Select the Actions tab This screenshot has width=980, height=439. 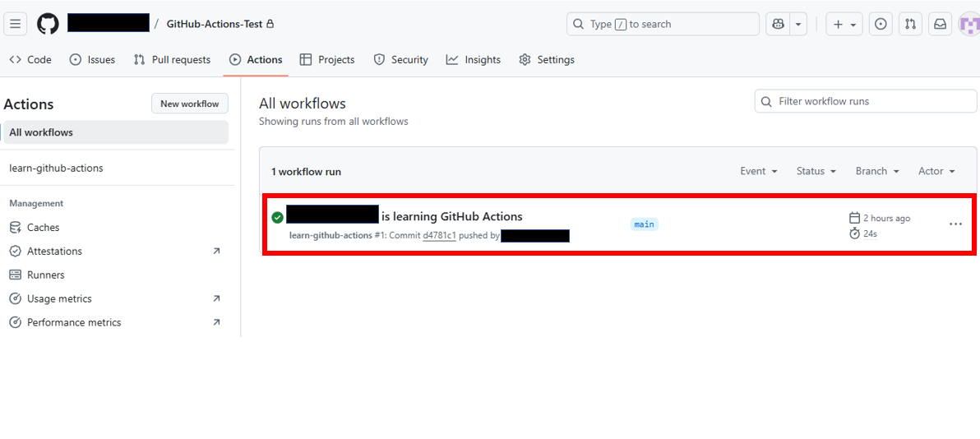point(256,59)
